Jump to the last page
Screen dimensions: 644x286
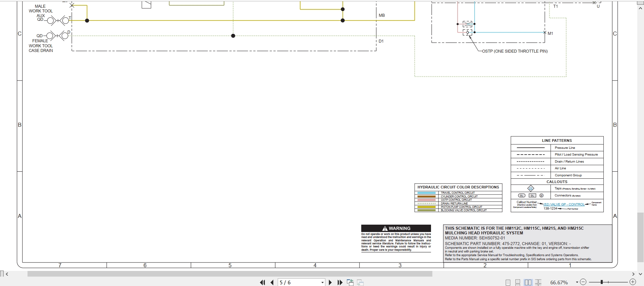(x=340, y=283)
